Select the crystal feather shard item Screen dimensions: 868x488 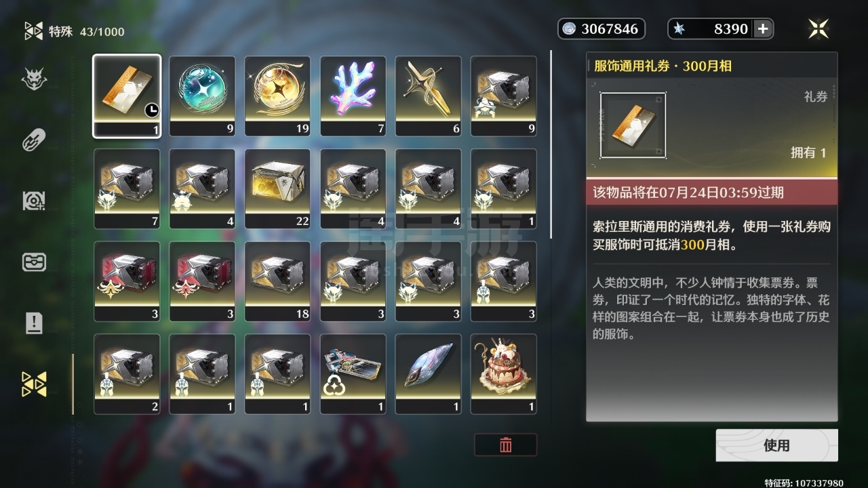coord(428,374)
